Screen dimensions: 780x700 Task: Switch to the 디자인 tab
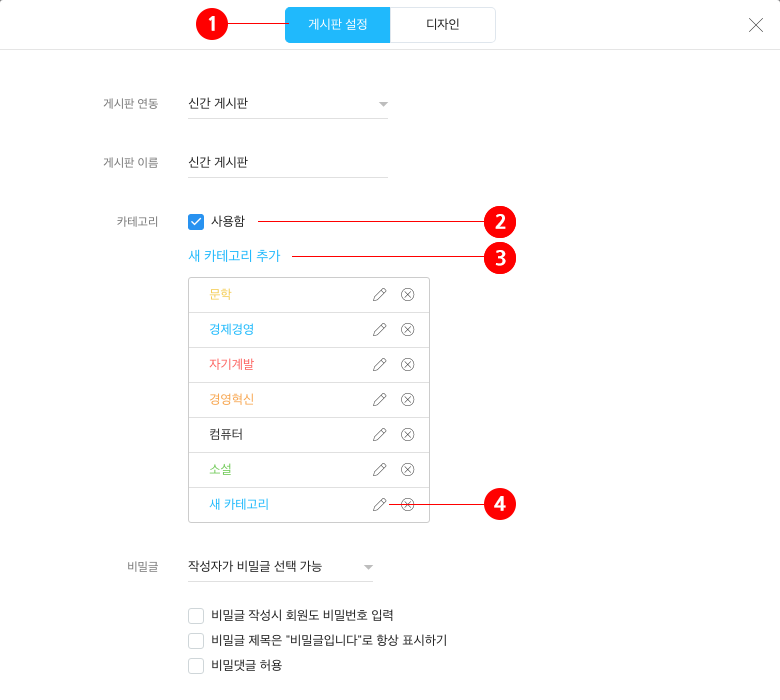(443, 24)
